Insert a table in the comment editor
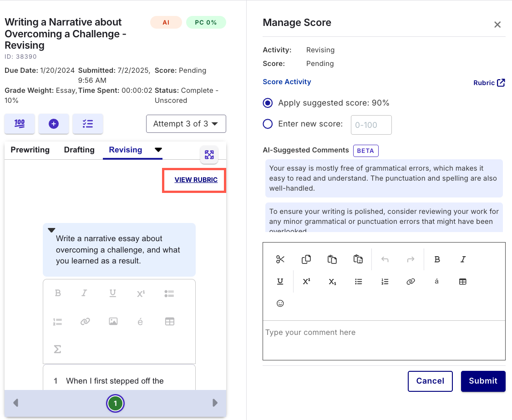 coord(463,282)
